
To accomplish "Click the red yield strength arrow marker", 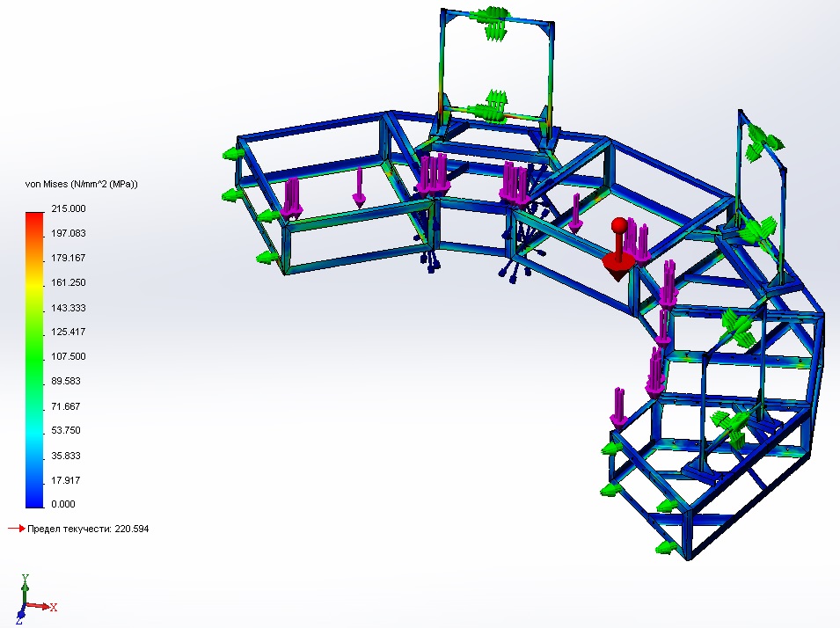I will 17,529.
